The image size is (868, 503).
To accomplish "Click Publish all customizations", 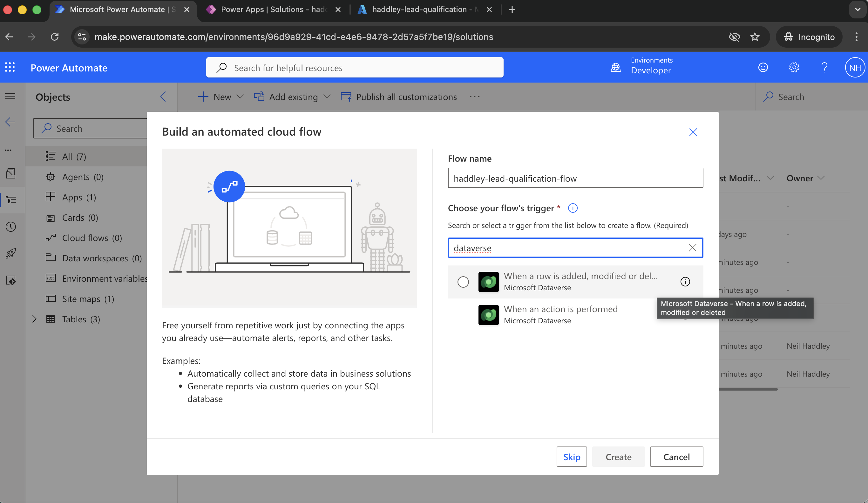I will pos(406,97).
